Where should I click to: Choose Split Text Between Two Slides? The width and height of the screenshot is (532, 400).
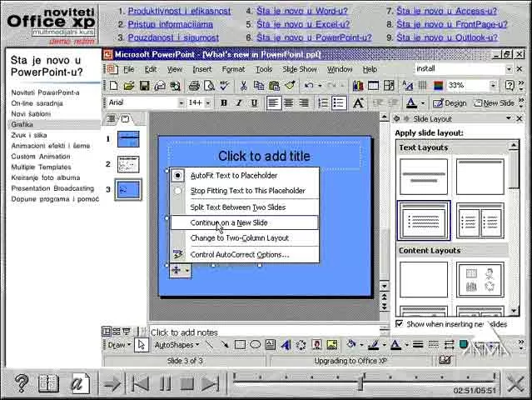click(x=244, y=207)
